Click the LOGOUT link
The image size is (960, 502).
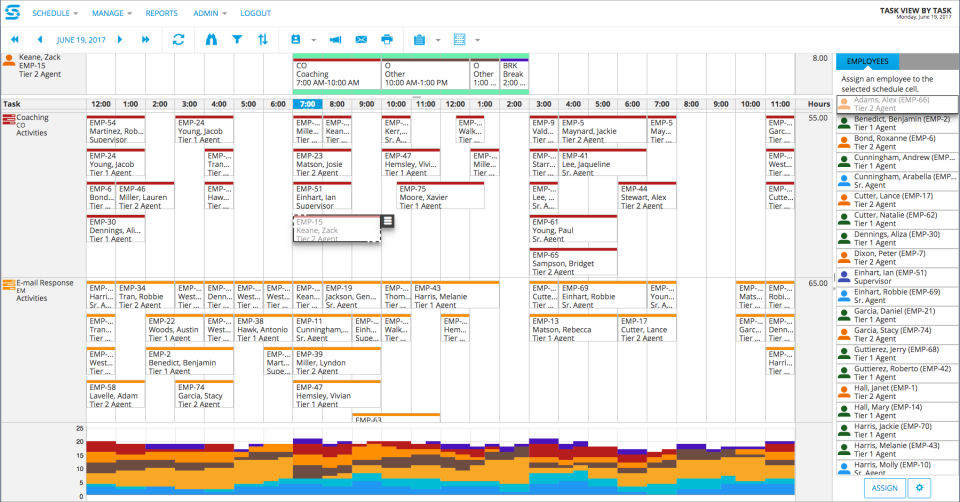pyautogui.click(x=255, y=13)
